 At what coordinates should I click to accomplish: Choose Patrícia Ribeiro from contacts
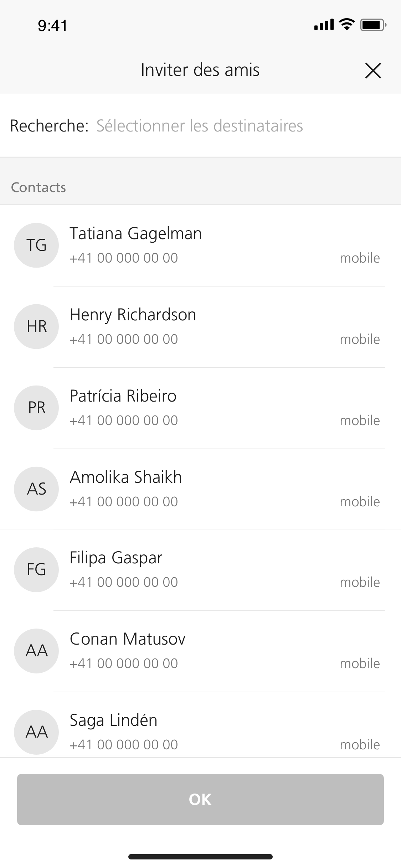pos(123,396)
